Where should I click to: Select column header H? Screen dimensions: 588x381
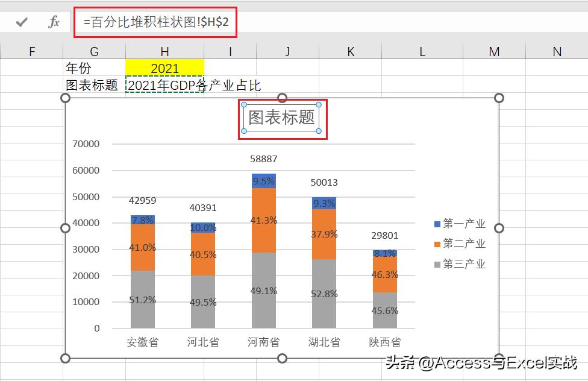tap(165, 52)
